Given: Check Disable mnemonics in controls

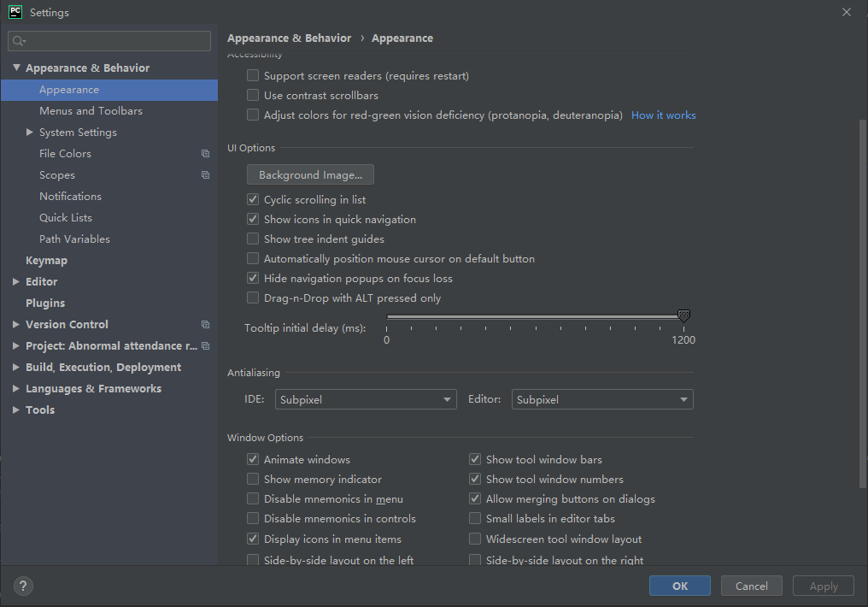Looking at the screenshot, I should coord(252,518).
